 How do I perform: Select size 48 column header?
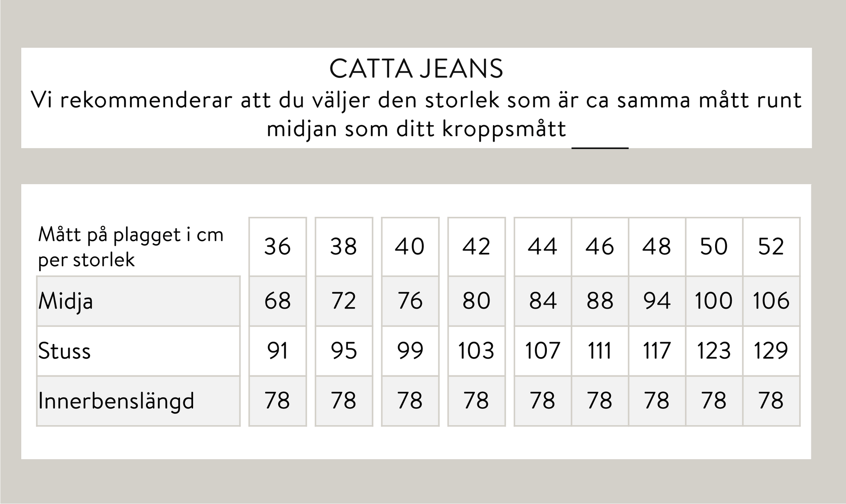click(x=657, y=246)
